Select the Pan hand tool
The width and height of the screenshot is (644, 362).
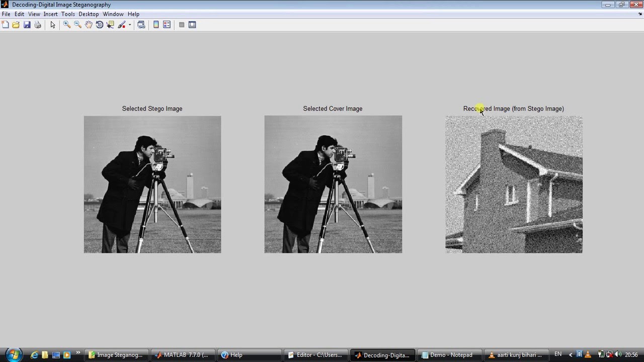pos(89,25)
